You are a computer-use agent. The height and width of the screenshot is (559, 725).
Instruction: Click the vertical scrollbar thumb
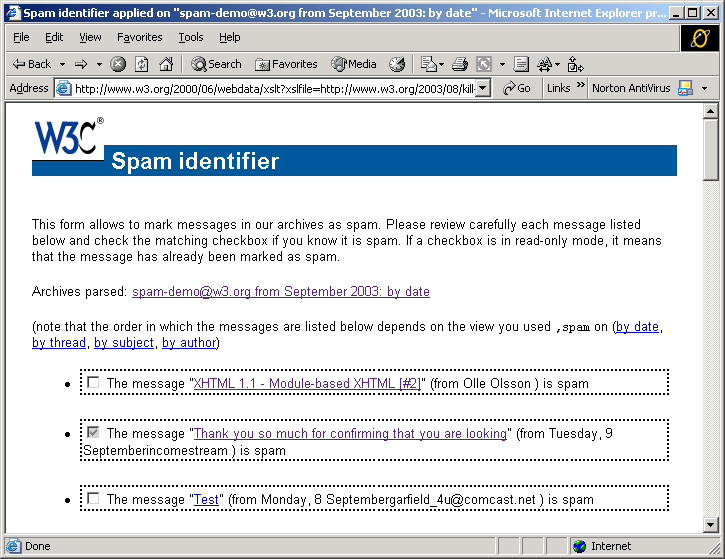[x=710, y=149]
